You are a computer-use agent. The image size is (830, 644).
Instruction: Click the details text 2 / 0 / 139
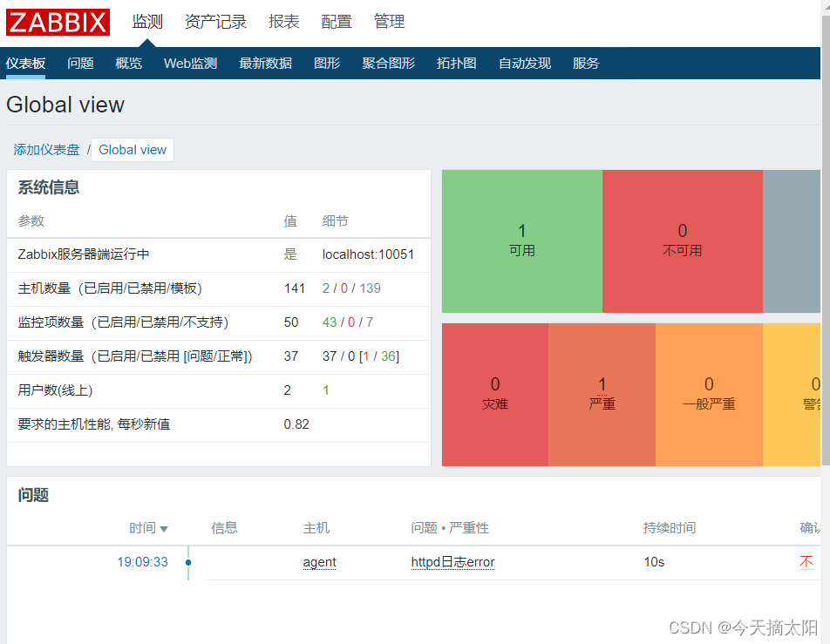[x=351, y=288]
